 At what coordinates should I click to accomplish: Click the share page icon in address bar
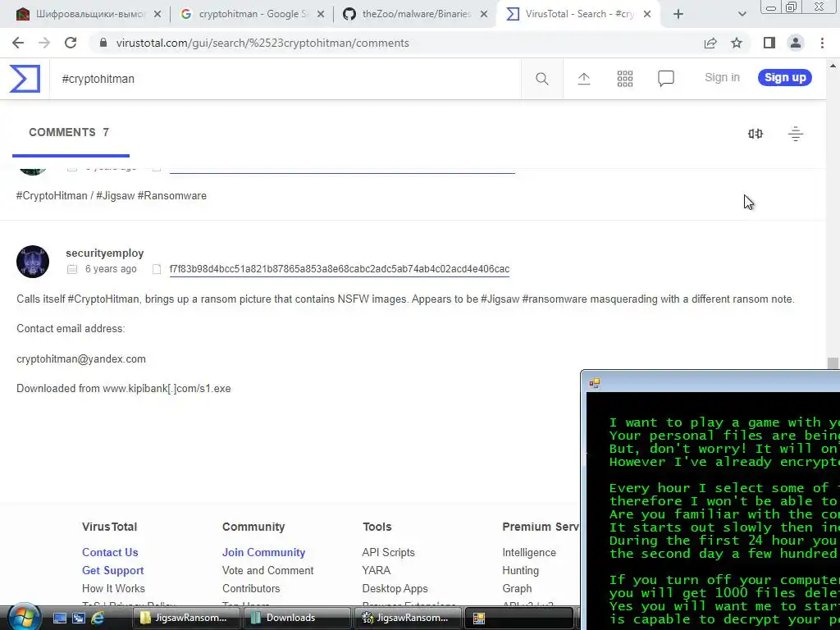click(710, 43)
